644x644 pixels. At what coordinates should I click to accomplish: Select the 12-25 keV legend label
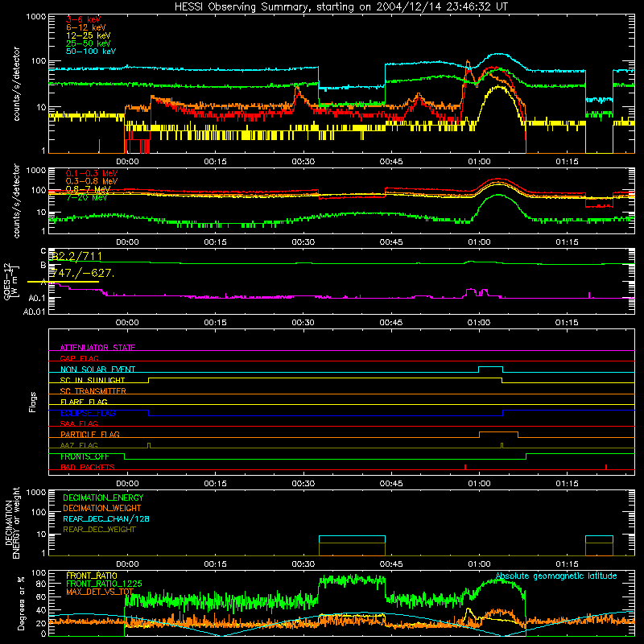coord(89,35)
